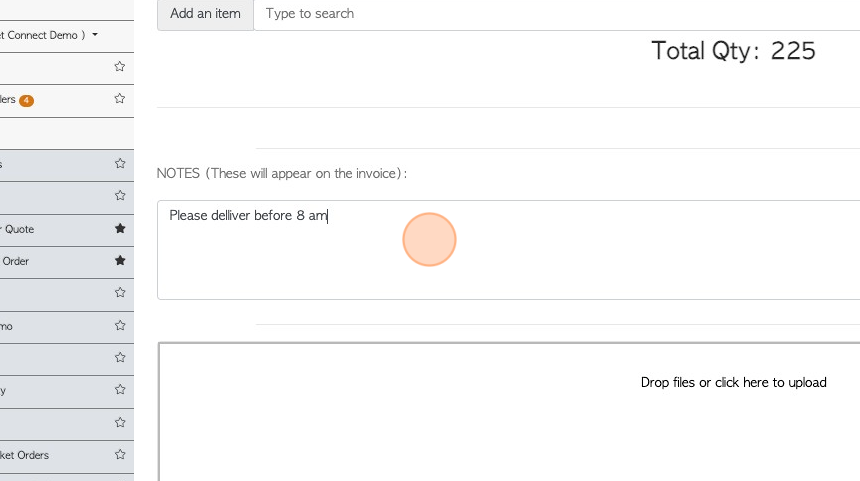The height and width of the screenshot is (481, 860).
Task: Expand the Connect Demo dropdown caret
Action: coord(95,35)
